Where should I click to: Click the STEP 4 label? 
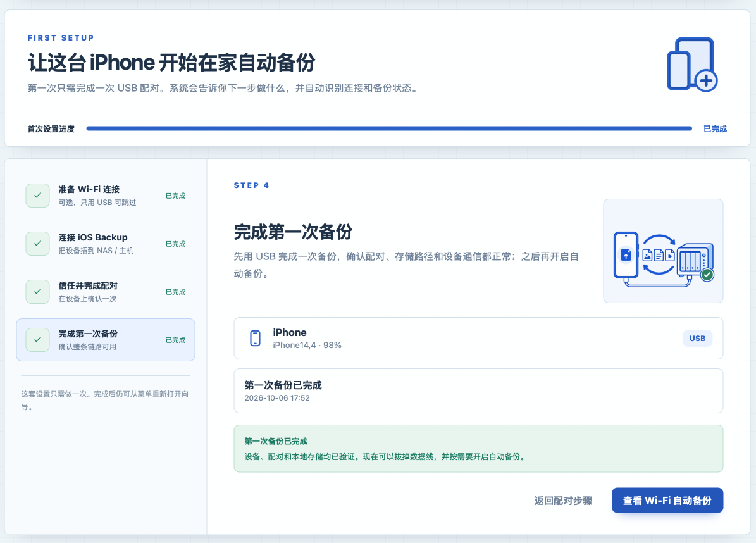tap(251, 185)
